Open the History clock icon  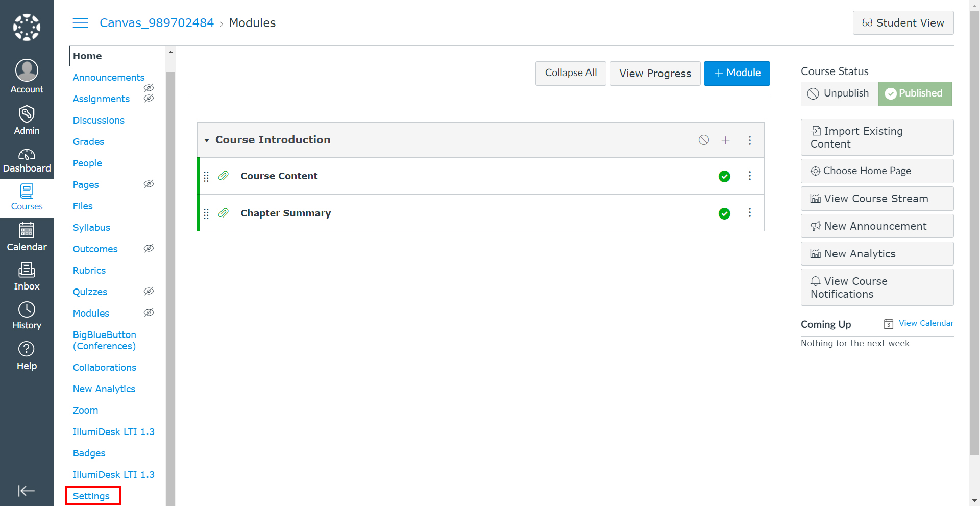click(x=27, y=309)
